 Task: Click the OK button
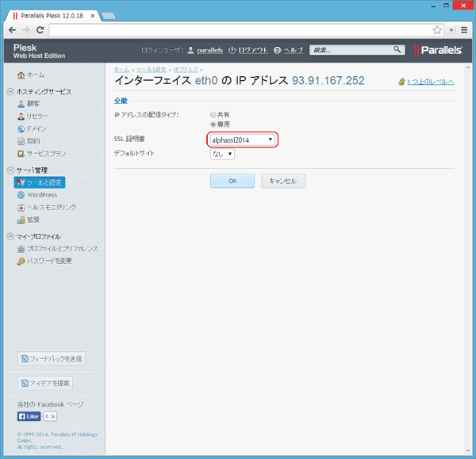pyautogui.click(x=232, y=181)
